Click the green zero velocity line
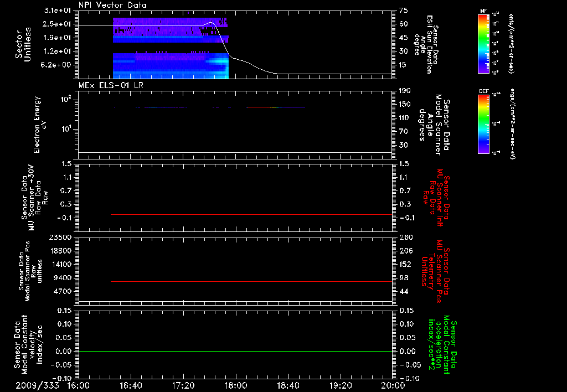 235,351
